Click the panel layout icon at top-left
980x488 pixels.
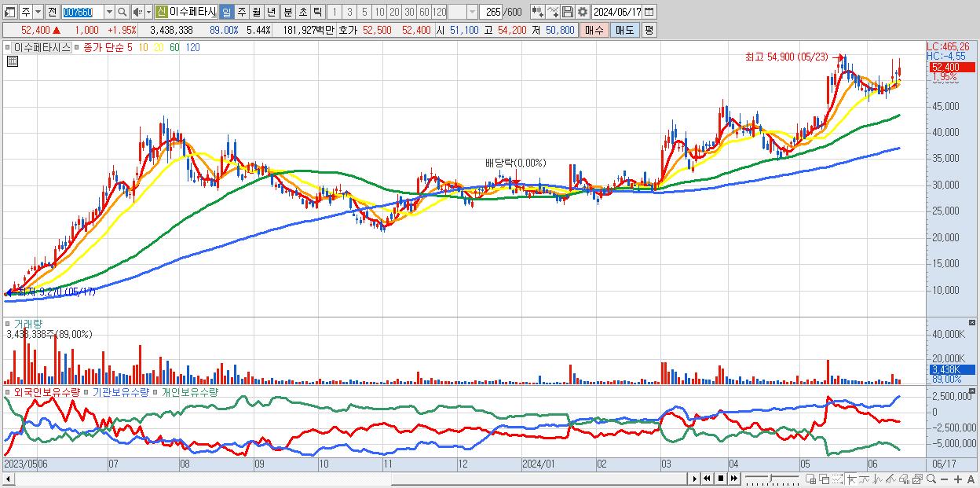10,12
